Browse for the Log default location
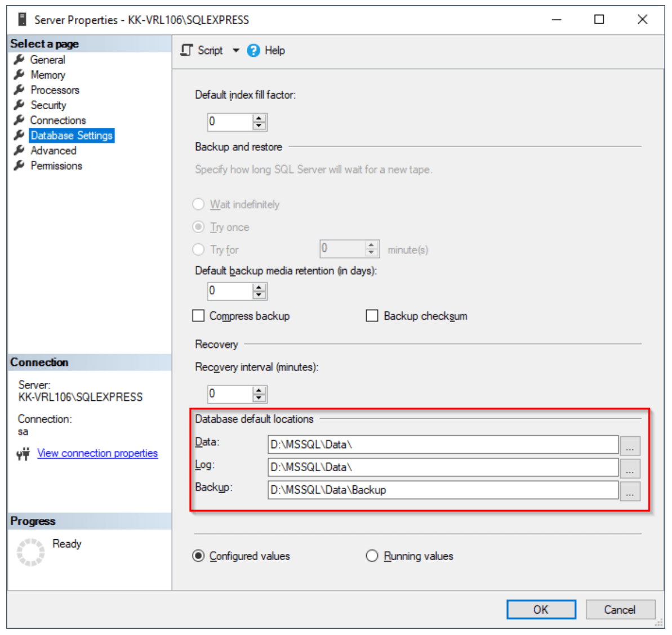The image size is (672, 635). click(630, 468)
